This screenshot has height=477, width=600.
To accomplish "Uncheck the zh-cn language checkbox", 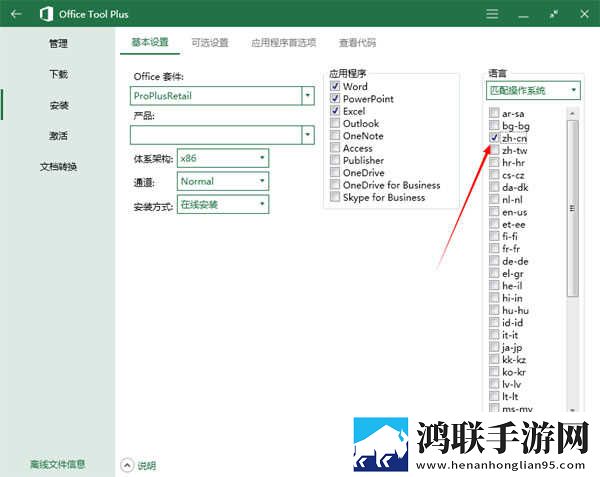I will 494,138.
